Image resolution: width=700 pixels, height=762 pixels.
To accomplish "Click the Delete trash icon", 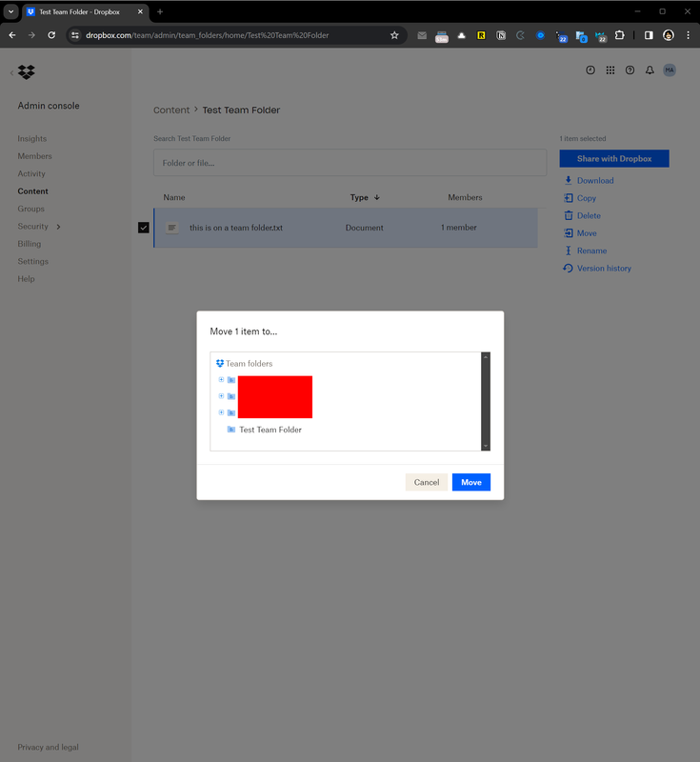I will point(569,215).
